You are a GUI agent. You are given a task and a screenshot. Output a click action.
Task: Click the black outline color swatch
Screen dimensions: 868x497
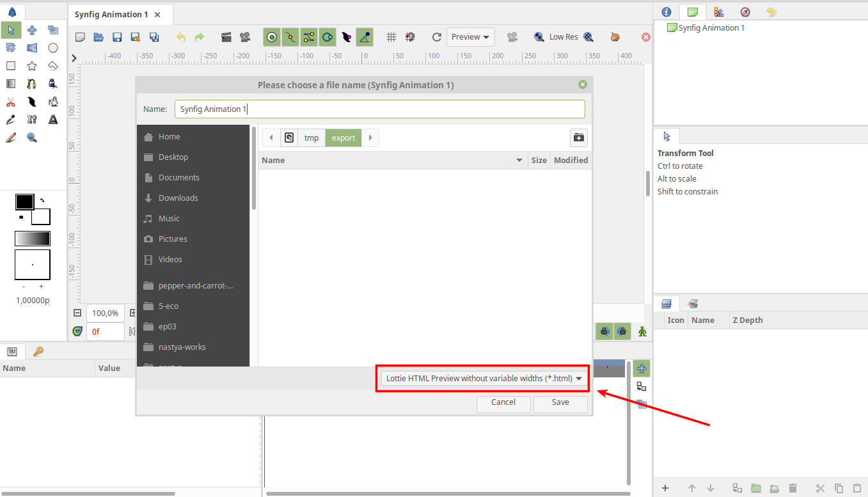(24, 201)
